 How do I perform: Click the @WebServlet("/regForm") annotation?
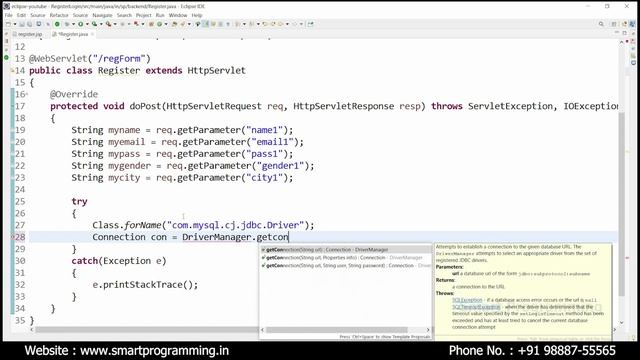pos(90,58)
